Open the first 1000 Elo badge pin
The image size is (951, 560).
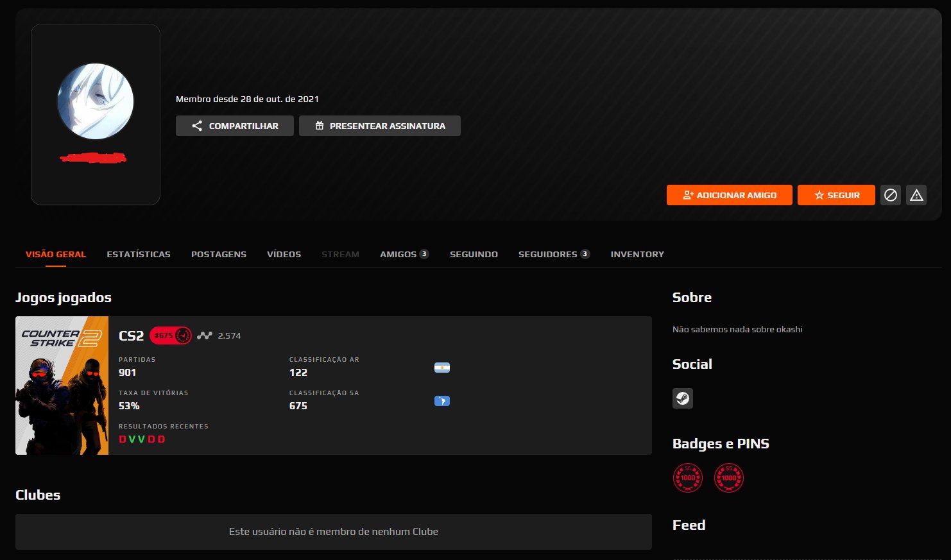pyautogui.click(x=687, y=478)
